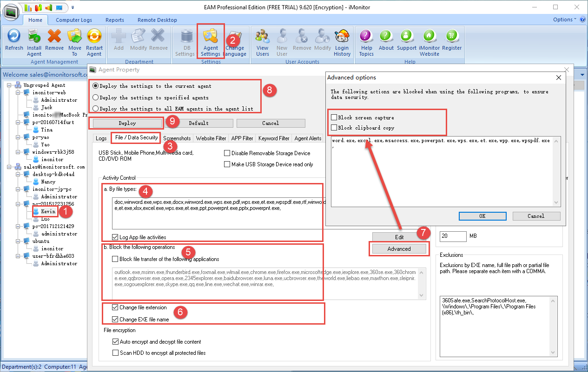Collapse the ubuntu computer node
The width and height of the screenshot is (588, 372).
pos(18,241)
